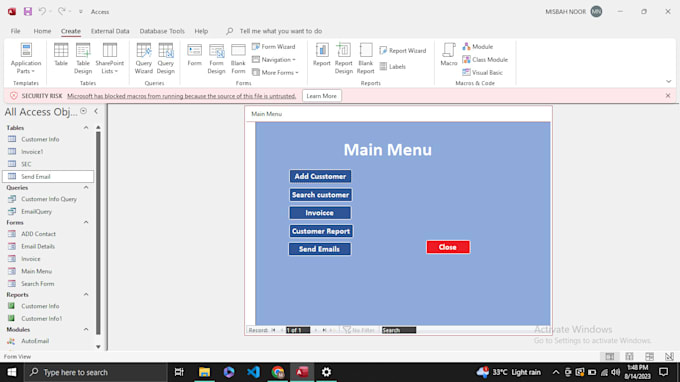Viewport: 680px width, 382px height.
Task: Collapse the Modules group
Action: 86,330
